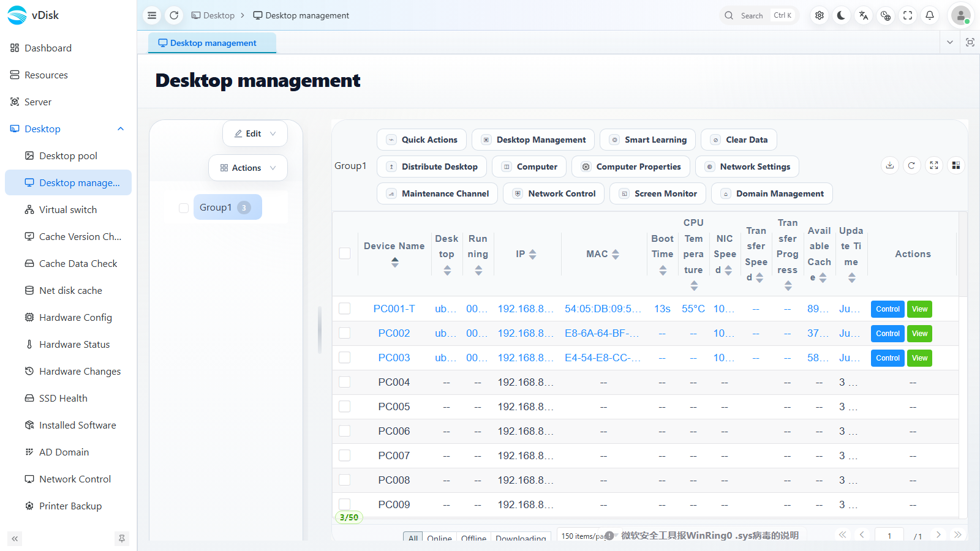The width and height of the screenshot is (980, 551).
Task: Pin the sidebar with pin icon
Action: coord(122,539)
